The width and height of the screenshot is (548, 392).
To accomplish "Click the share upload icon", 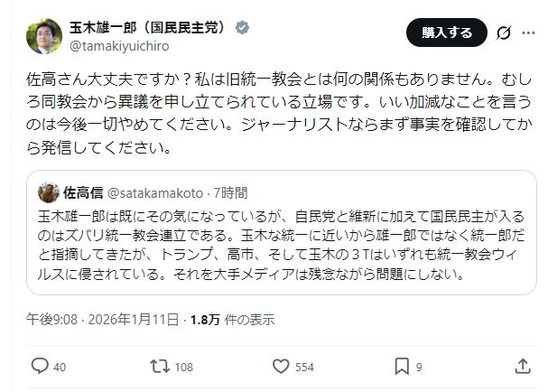I will click(523, 366).
